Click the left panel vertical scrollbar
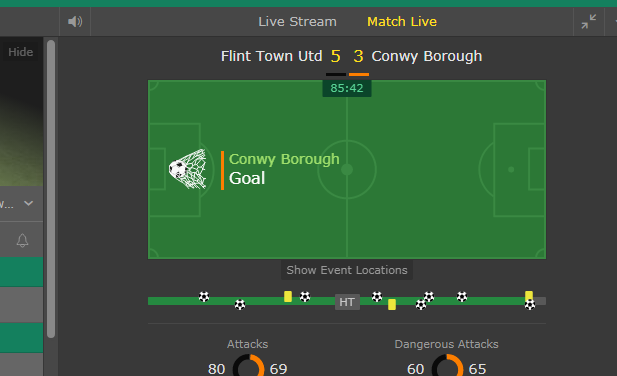The width and height of the screenshot is (617, 376). click(51, 189)
